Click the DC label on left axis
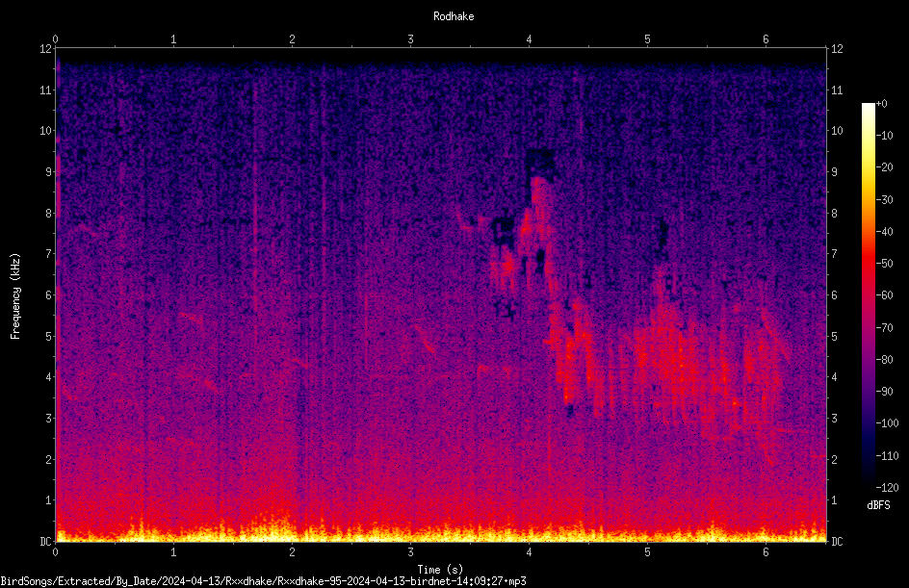Viewport: 909px width, 588px height. tap(46, 541)
